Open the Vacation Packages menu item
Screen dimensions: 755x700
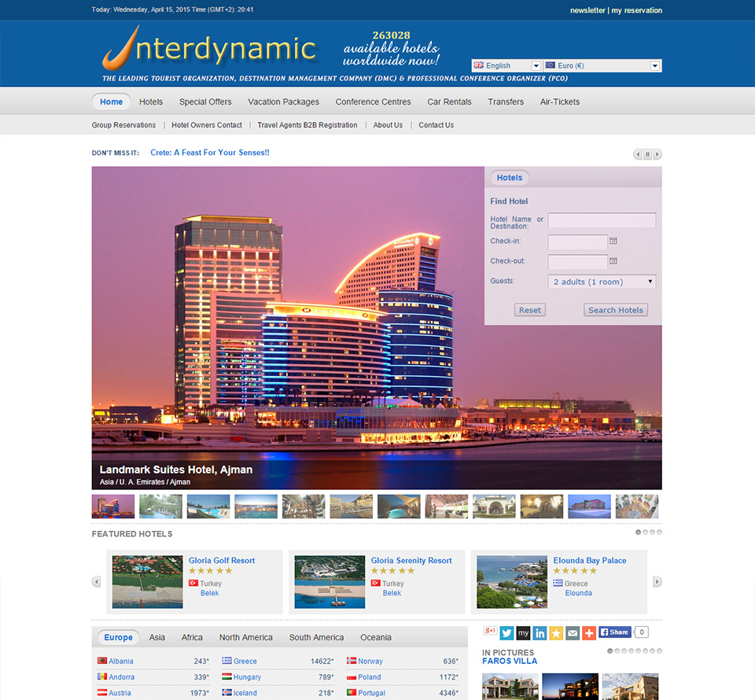pos(283,101)
